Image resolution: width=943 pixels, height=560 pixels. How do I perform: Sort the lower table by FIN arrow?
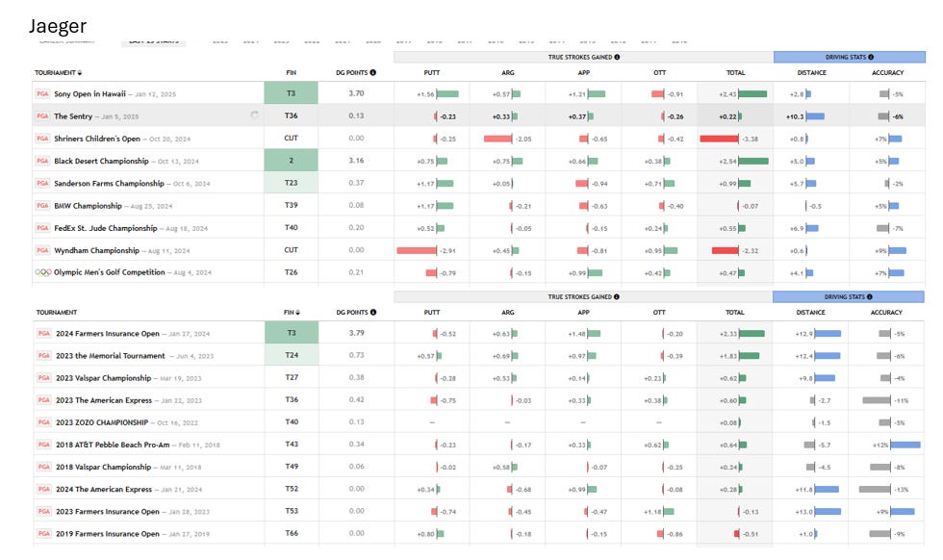click(297, 312)
